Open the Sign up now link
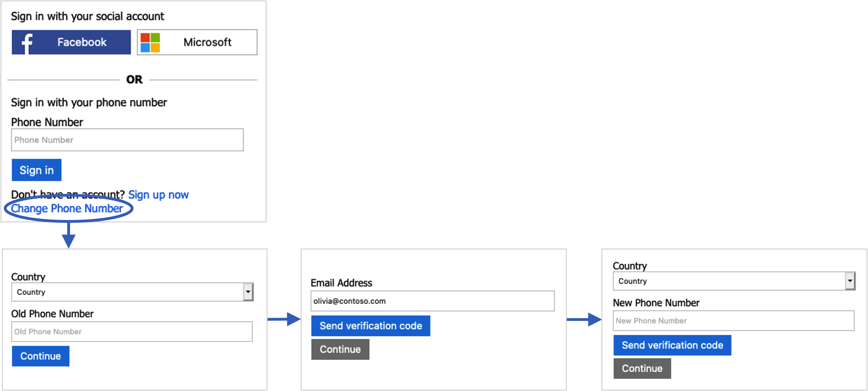This screenshot has height=391, width=868. click(x=158, y=195)
